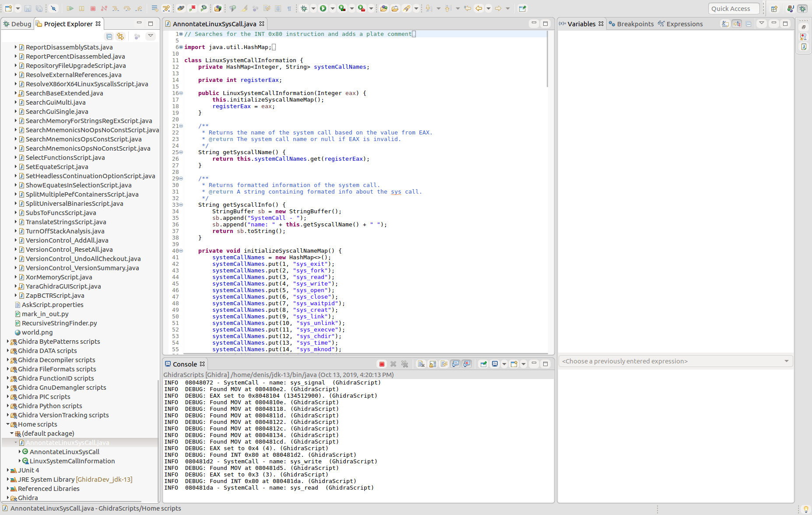The width and height of the screenshot is (812, 515).
Task: Expand the Ghidra Python scripts folder
Action: (x=8, y=406)
